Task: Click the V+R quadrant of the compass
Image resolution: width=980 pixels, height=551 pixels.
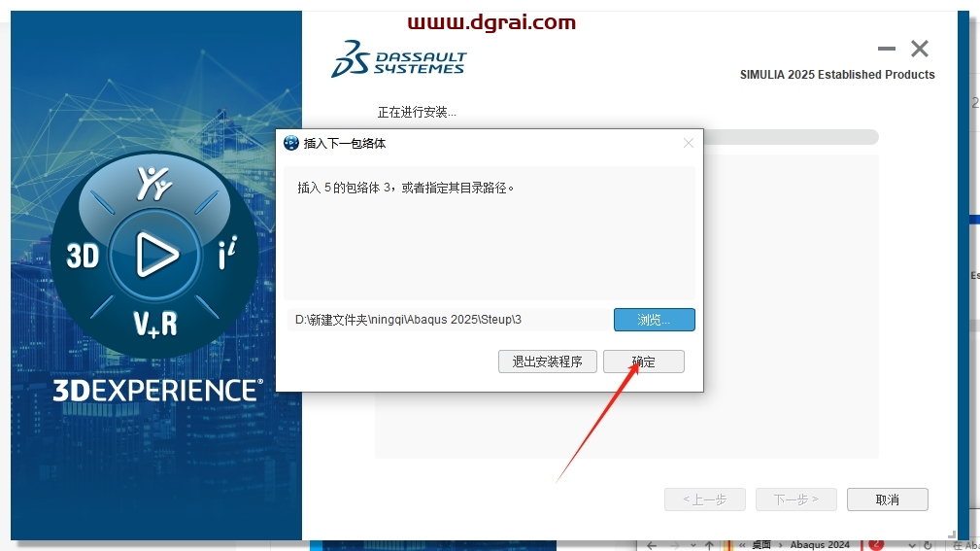Action: pos(155,325)
